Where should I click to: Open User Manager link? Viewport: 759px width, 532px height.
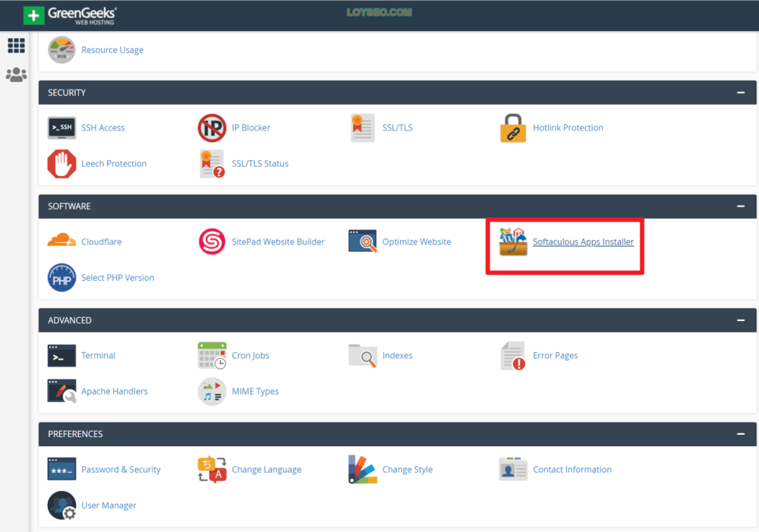pos(109,505)
